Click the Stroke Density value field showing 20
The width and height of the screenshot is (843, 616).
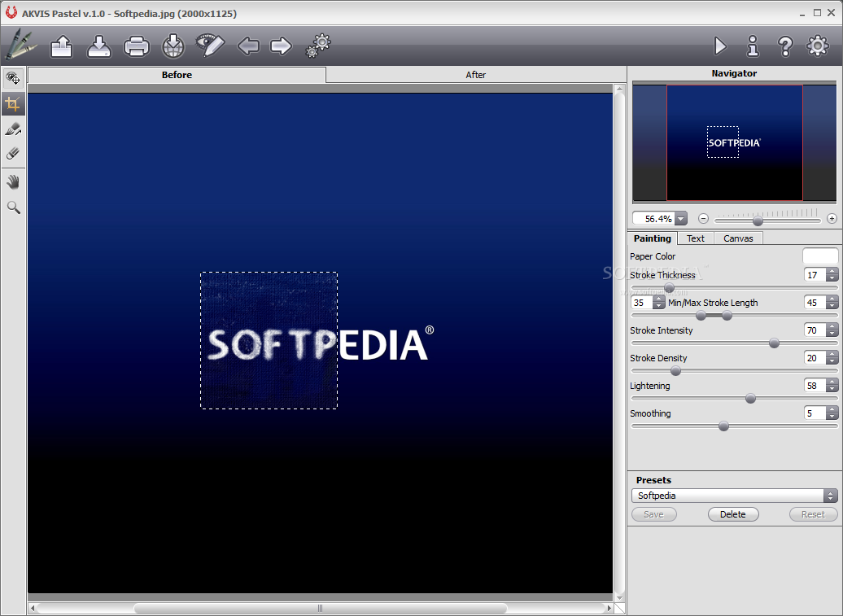(x=815, y=358)
